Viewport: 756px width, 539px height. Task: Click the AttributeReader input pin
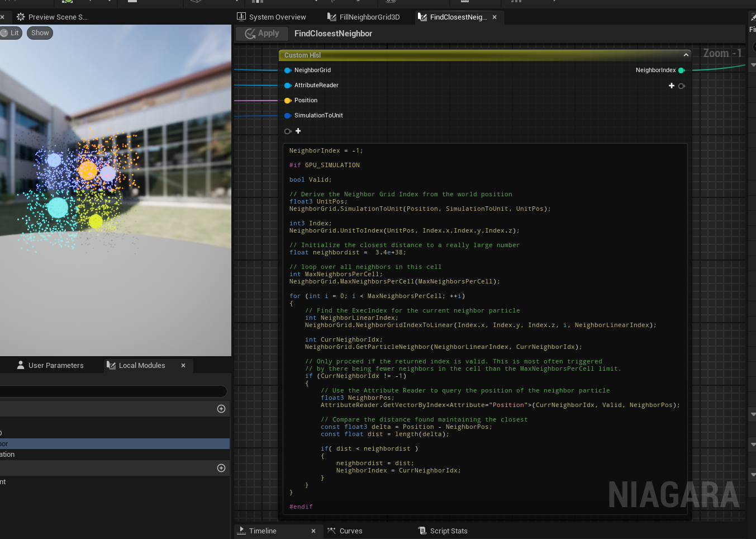click(288, 86)
